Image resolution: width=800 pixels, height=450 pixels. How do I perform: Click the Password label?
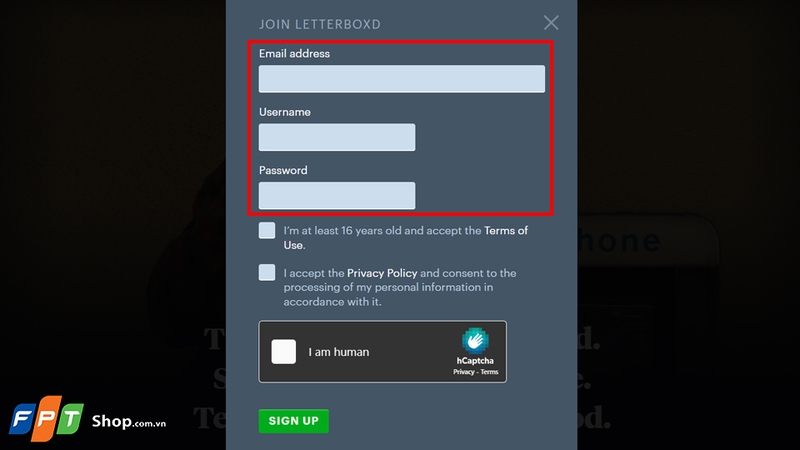pyautogui.click(x=283, y=170)
